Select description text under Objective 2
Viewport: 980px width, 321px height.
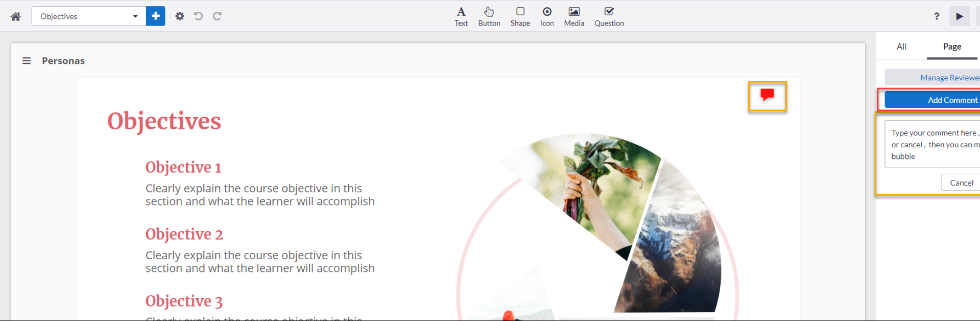(x=260, y=262)
